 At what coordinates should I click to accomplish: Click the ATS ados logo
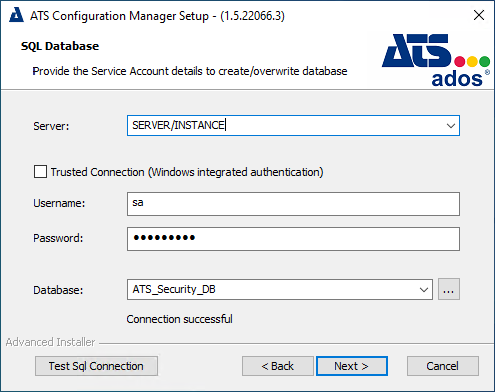(436, 60)
